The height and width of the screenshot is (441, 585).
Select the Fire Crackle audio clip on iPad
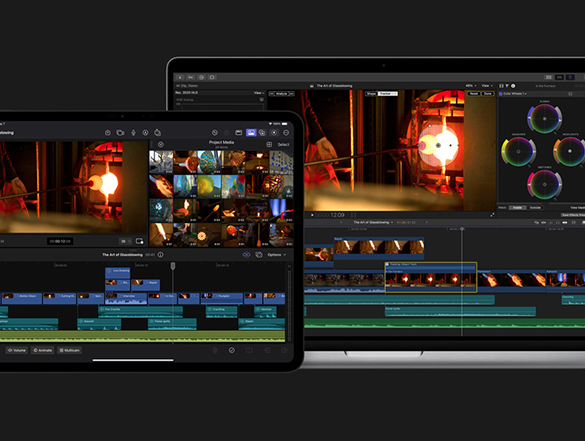point(141,312)
